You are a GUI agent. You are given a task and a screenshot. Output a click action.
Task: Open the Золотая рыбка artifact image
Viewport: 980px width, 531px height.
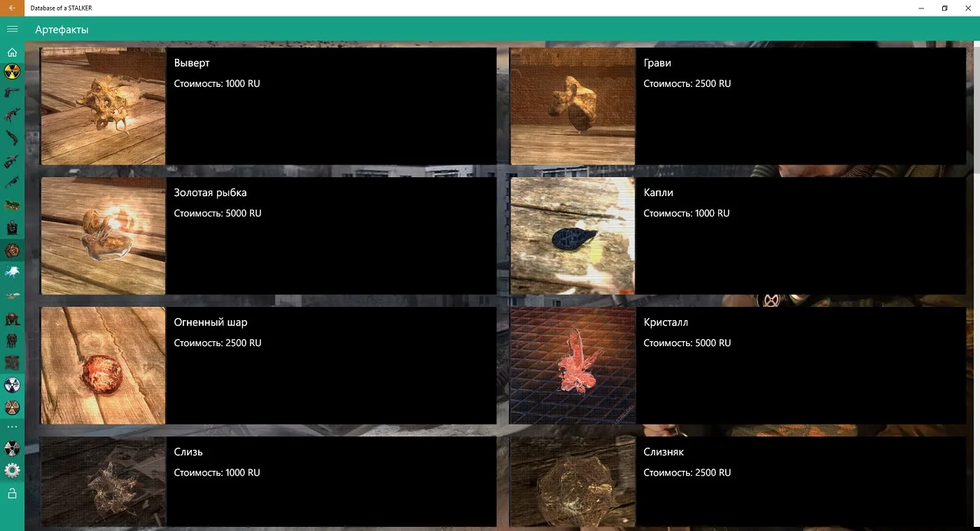tap(104, 235)
